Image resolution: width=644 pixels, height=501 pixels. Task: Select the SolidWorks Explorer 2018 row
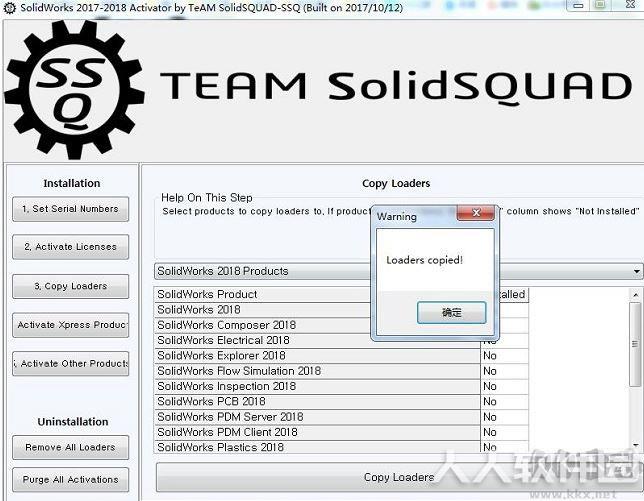(x=317, y=356)
